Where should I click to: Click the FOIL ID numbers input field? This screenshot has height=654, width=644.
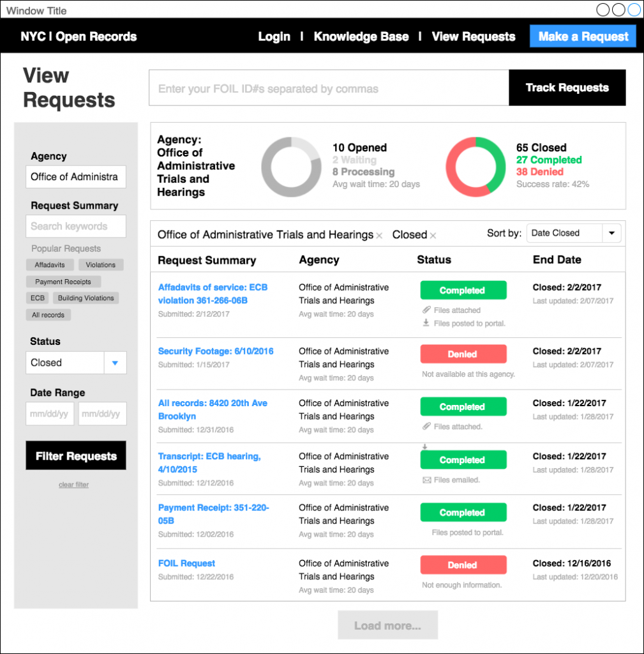coord(326,87)
